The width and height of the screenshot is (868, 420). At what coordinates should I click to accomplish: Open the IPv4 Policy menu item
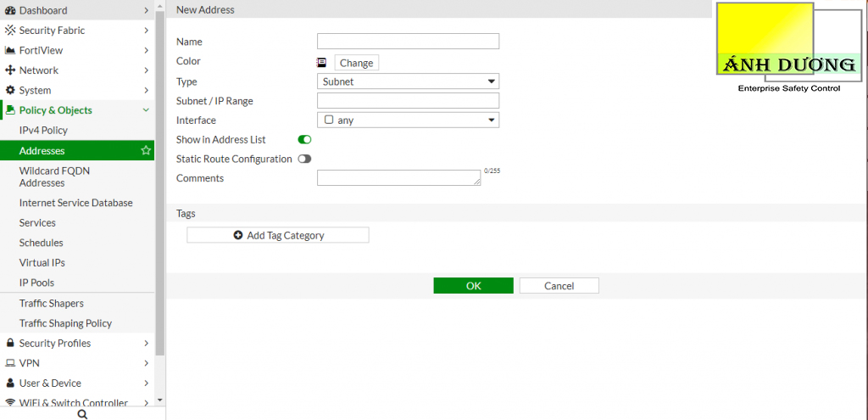click(43, 130)
